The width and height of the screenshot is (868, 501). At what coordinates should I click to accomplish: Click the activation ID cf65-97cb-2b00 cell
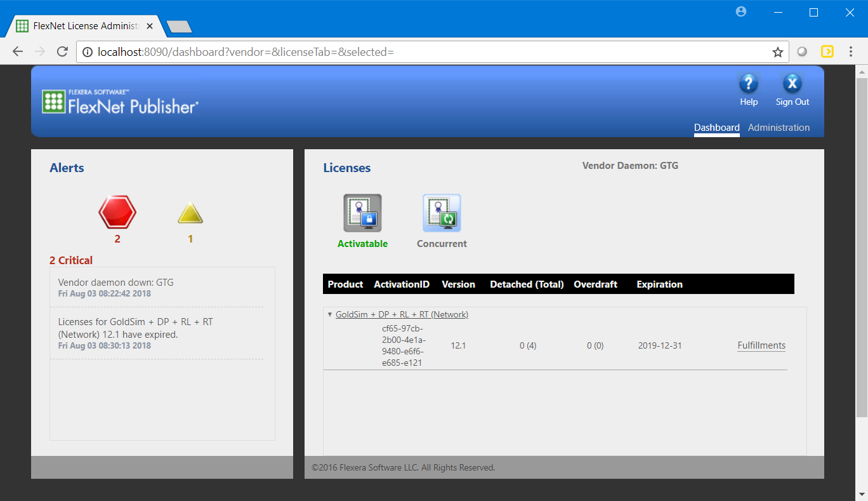click(x=403, y=345)
